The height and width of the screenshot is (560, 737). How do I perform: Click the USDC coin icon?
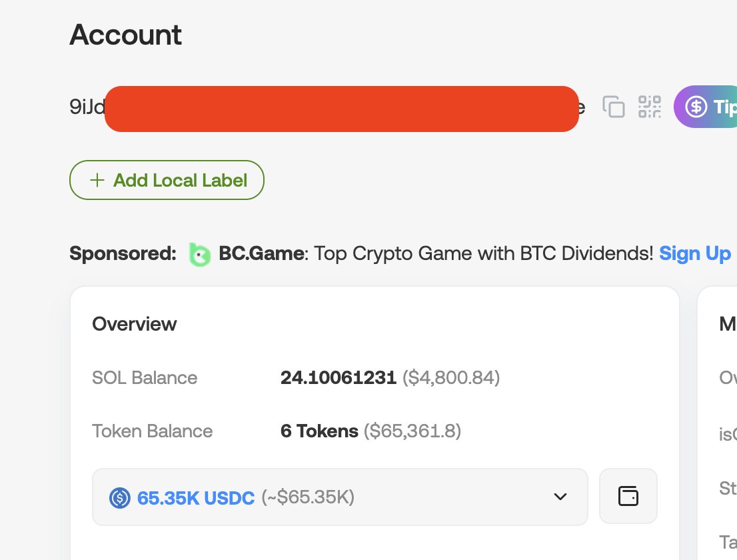[x=120, y=497]
